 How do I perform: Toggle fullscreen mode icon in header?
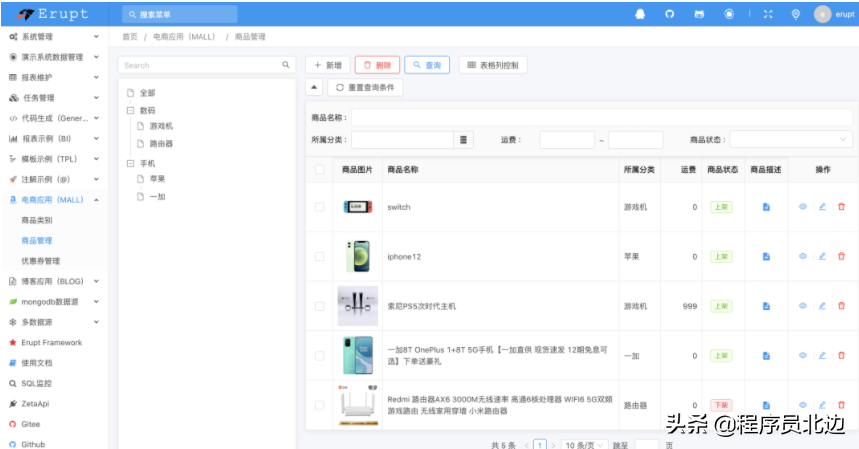point(768,14)
